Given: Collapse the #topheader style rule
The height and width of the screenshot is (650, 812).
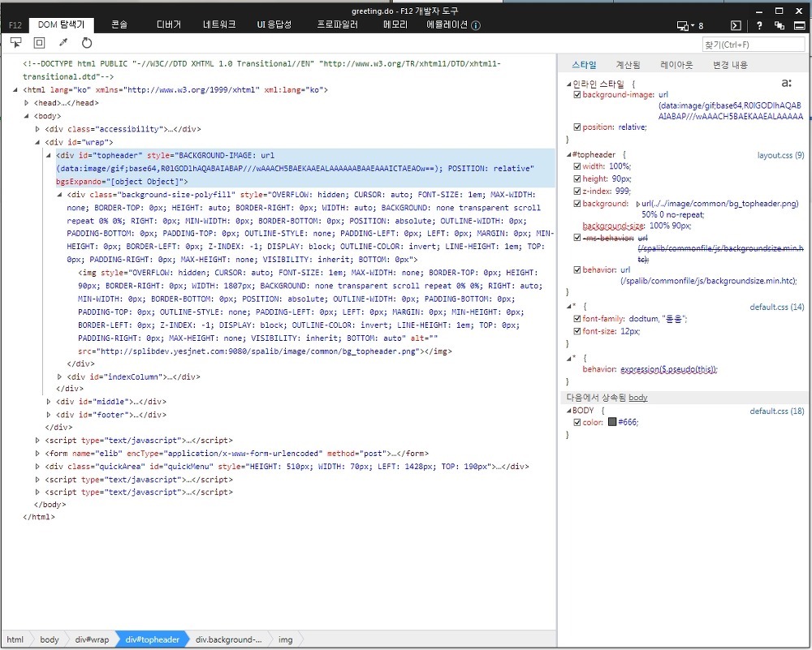Looking at the screenshot, I should click(569, 154).
